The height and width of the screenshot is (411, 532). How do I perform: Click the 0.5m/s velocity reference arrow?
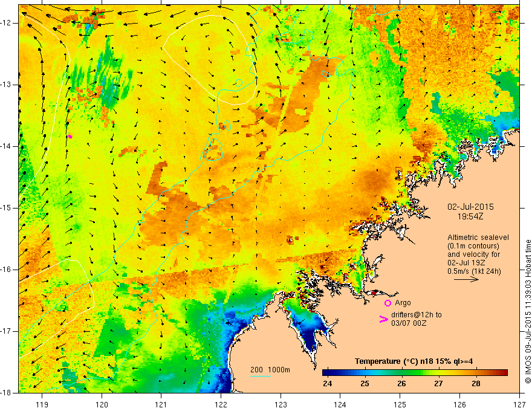466,280
